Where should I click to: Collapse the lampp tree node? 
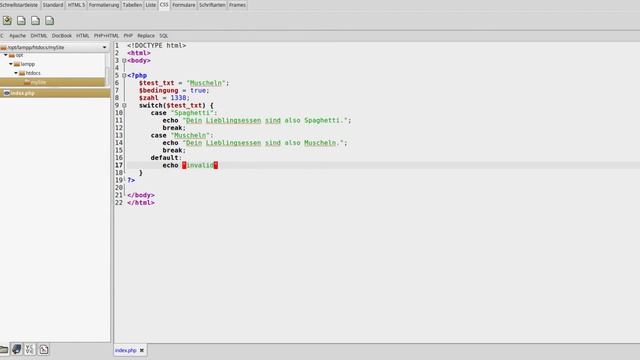click(x=11, y=64)
